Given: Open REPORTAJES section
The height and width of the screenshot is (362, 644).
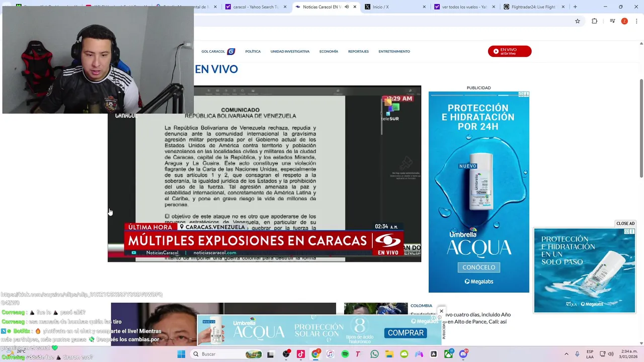Looking at the screenshot, I should [x=358, y=51].
